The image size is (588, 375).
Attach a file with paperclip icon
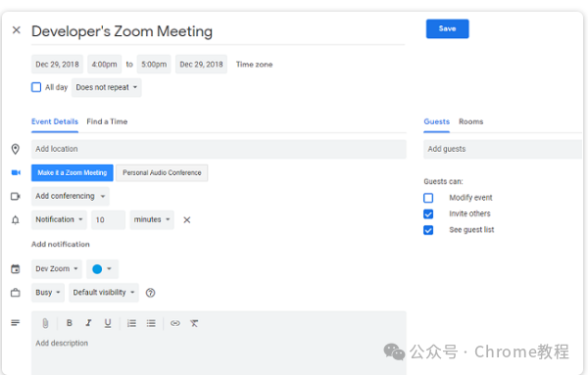point(45,323)
